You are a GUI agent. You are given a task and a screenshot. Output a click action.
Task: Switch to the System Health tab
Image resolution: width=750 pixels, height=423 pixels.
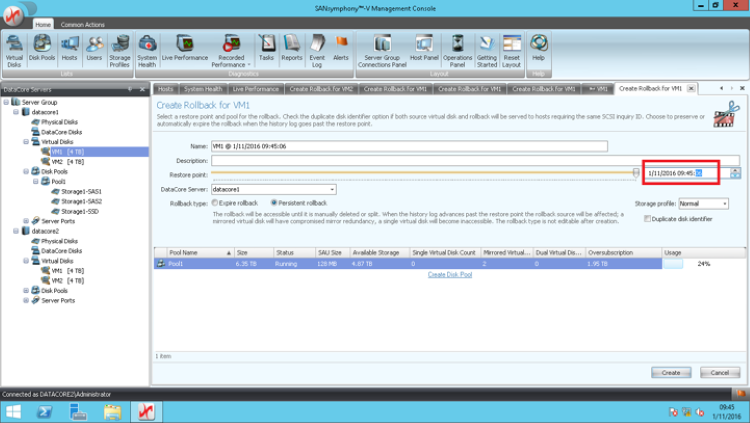click(202, 89)
